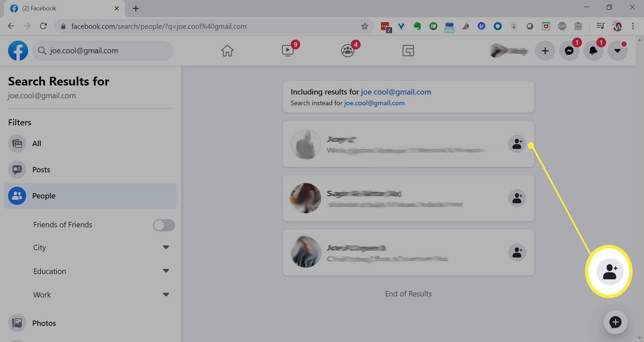Viewport: 644px width, 342px height.
Task: Open the AdBlock Plus extension icon
Action: tap(562, 26)
